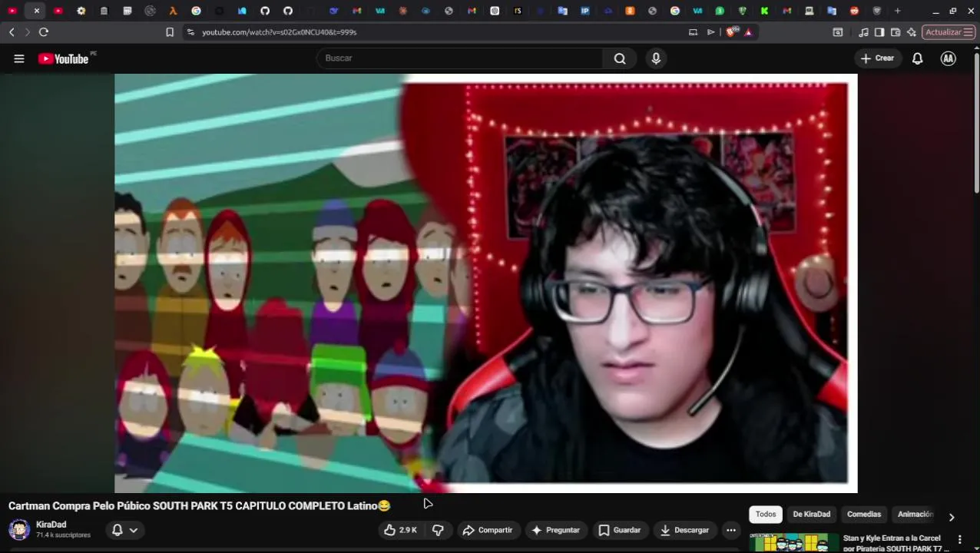Select the De KiraDad filter chip
This screenshot has width=980, height=553.
point(811,515)
